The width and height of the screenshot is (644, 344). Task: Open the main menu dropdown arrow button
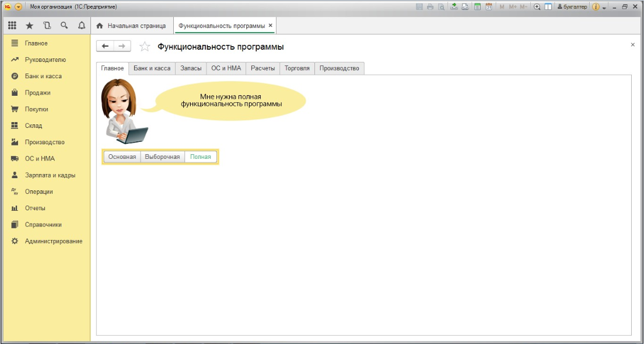coord(18,6)
